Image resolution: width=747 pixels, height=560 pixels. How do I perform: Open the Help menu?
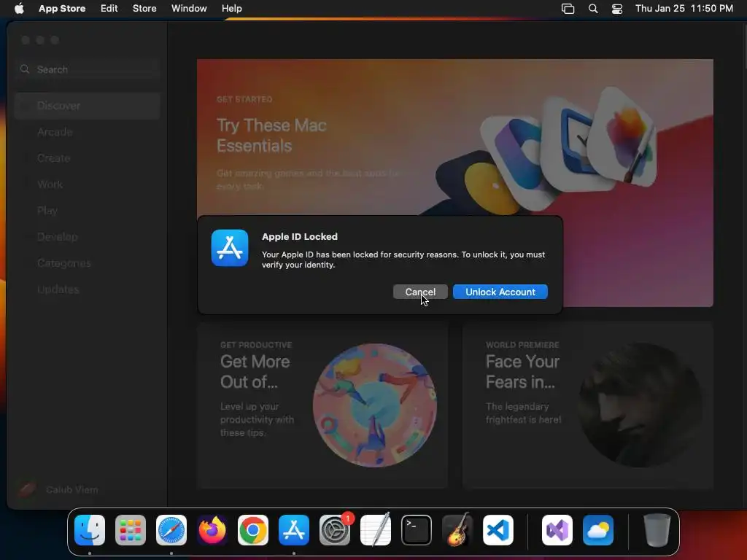(231, 8)
